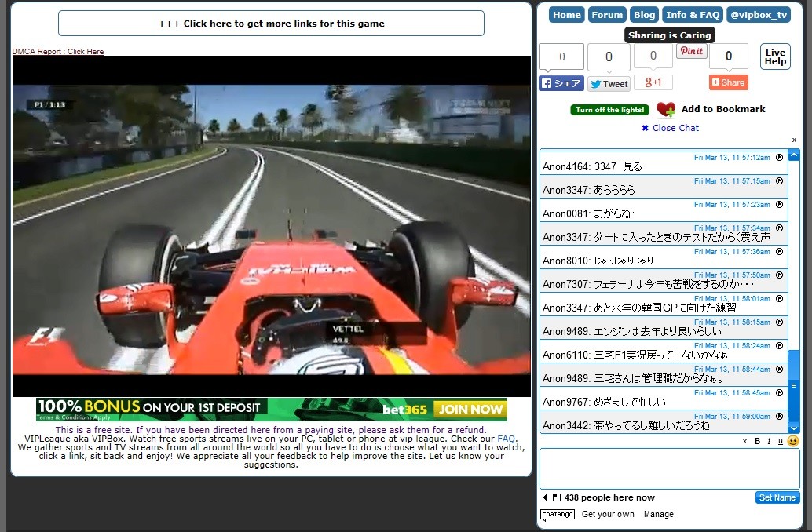
Task: Go to the Forum page
Action: point(607,15)
